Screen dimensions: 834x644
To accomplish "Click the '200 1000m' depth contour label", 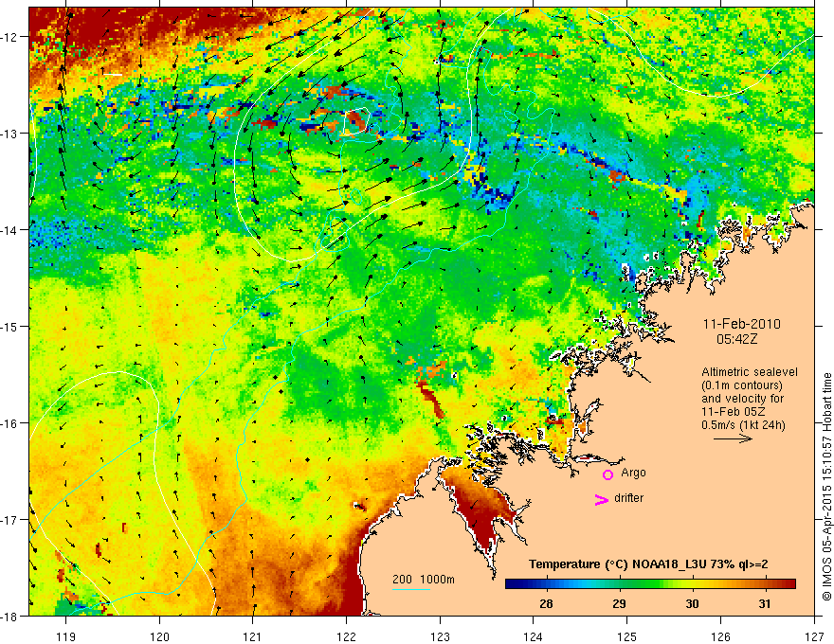I will (x=424, y=580).
